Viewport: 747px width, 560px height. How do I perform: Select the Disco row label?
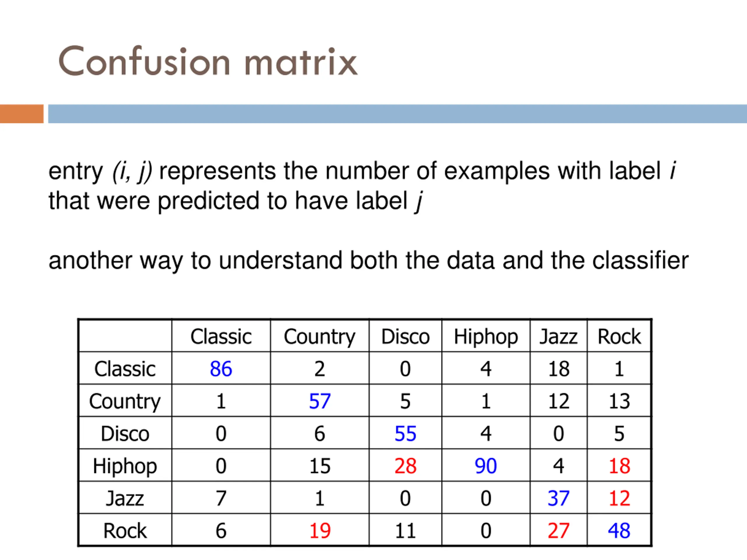[125, 433]
